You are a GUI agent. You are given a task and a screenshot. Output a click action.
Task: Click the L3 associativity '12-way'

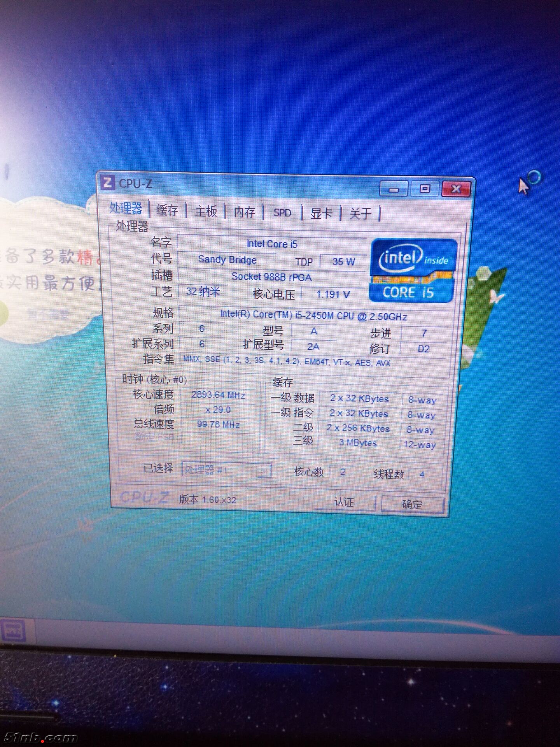coord(420,445)
